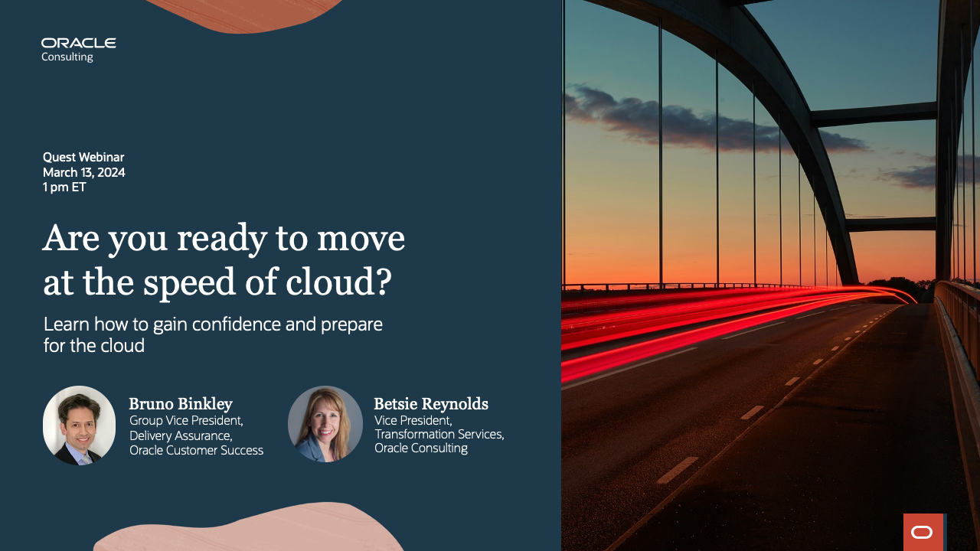
Task: Click the Oracle Customer Success title text
Action: [198, 451]
